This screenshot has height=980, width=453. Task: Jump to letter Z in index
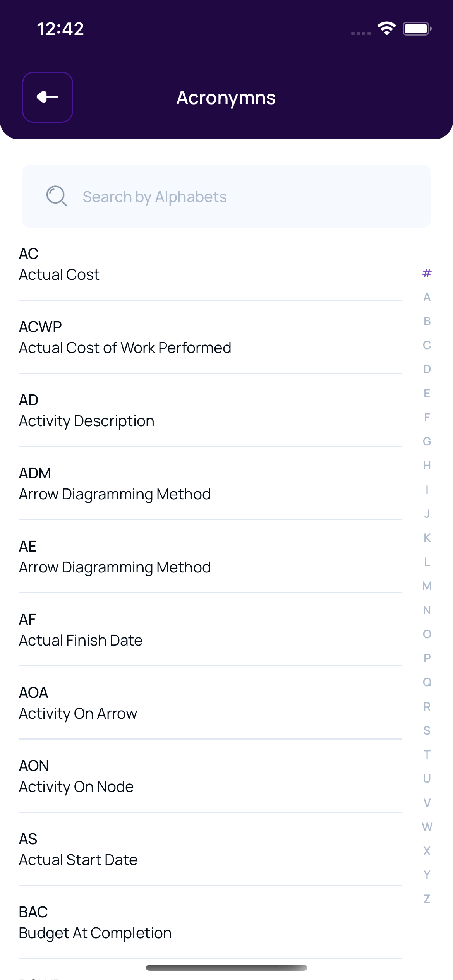[x=427, y=899]
